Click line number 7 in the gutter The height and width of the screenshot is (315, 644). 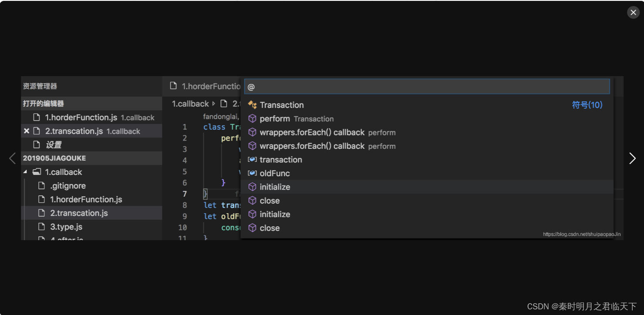(185, 194)
